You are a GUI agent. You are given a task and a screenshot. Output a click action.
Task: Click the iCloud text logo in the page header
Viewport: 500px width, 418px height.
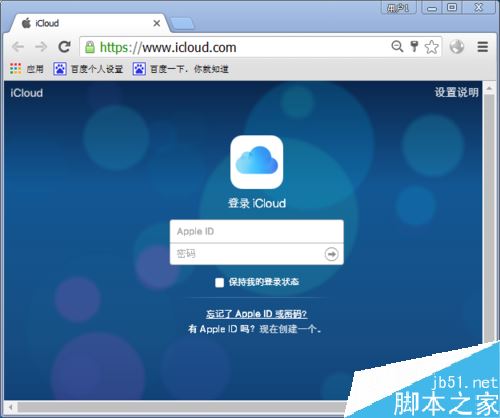(x=27, y=93)
